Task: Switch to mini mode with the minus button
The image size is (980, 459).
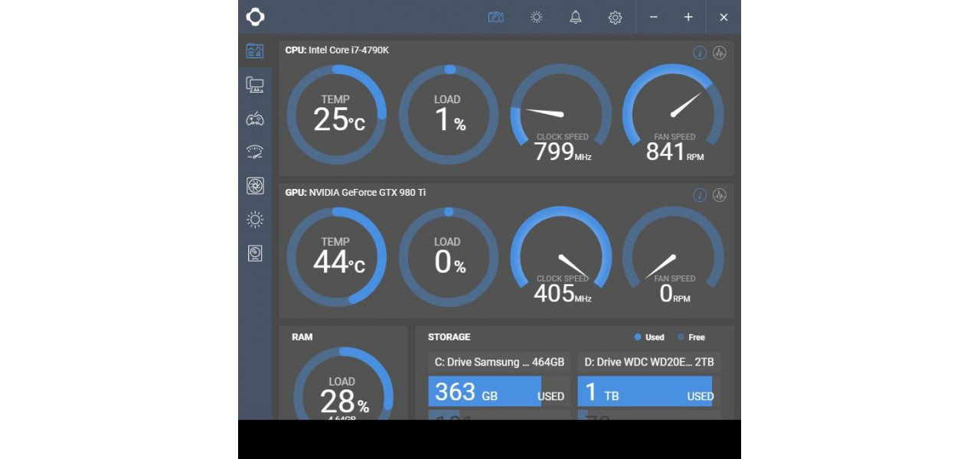Action: [654, 17]
